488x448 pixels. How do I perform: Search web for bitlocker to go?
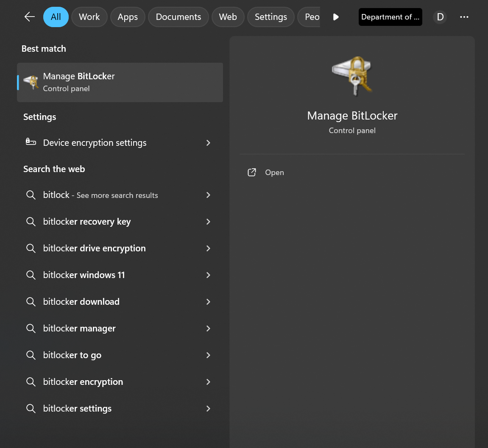[120, 355]
